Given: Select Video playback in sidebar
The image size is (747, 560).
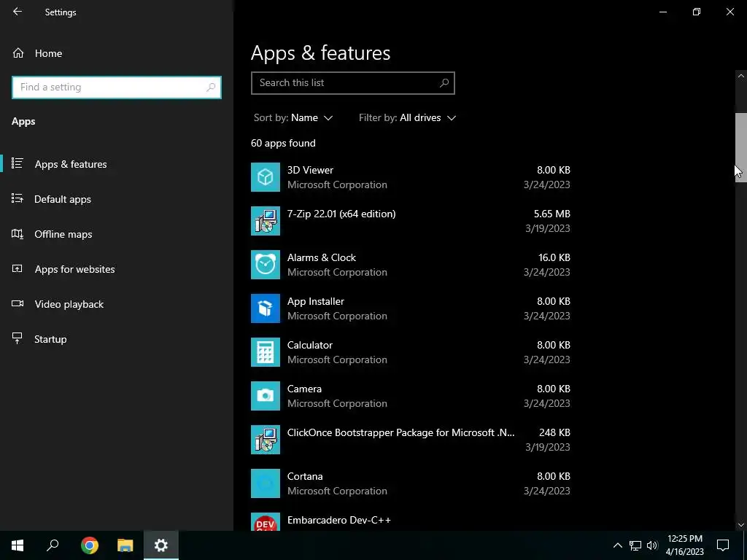Looking at the screenshot, I should click(x=69, y=304).
